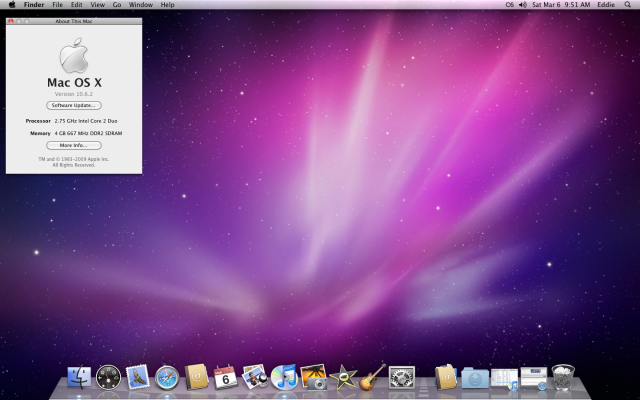Viewport: 640px width, 400px height.
Task: Click the Apple logo in About This Mac
Action: tap(74, 56)
